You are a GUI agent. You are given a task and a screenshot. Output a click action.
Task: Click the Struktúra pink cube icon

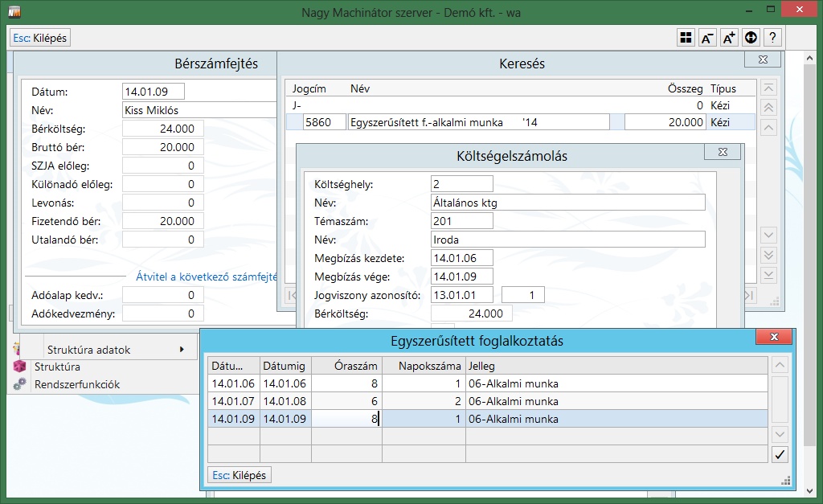pos(20,367)
